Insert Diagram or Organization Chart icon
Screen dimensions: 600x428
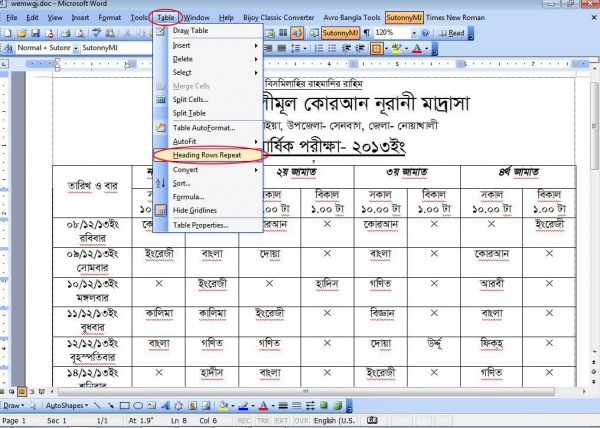coord(179,405)
